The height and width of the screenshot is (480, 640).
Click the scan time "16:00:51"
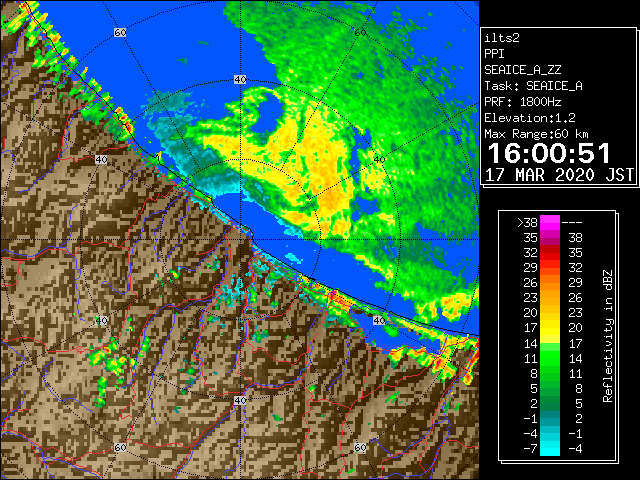pyautogui.click(x=549, y=153)
